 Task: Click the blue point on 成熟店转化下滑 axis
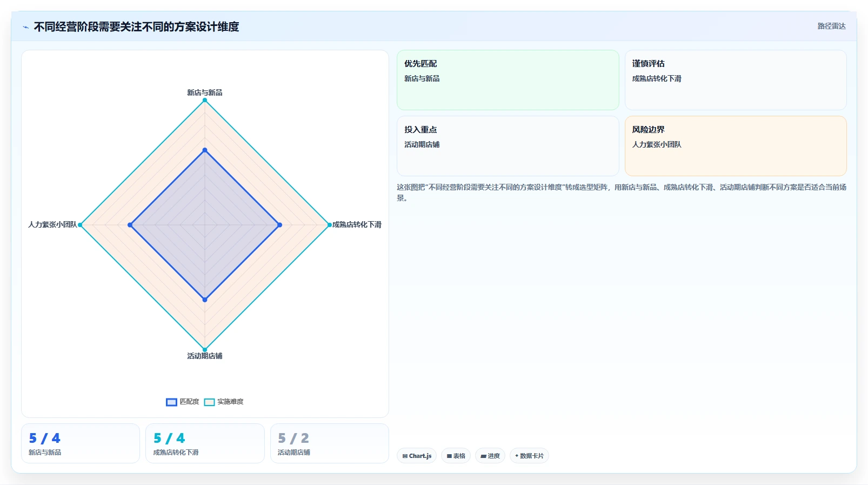(279, 225)
